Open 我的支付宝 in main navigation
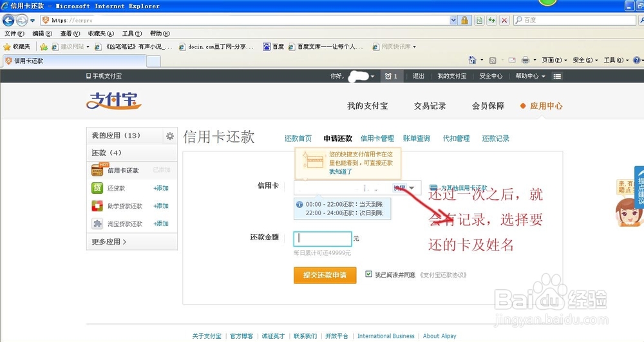 [368, 106]
